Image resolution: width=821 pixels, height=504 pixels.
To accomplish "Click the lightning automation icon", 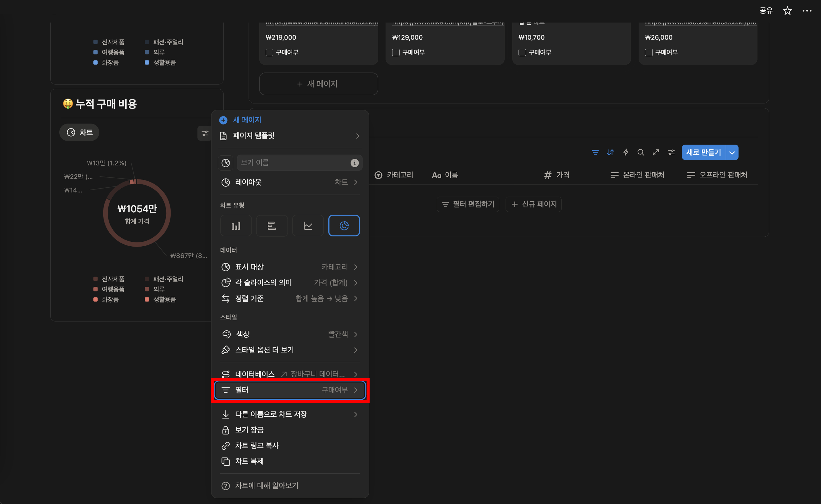I will point(626,152).
